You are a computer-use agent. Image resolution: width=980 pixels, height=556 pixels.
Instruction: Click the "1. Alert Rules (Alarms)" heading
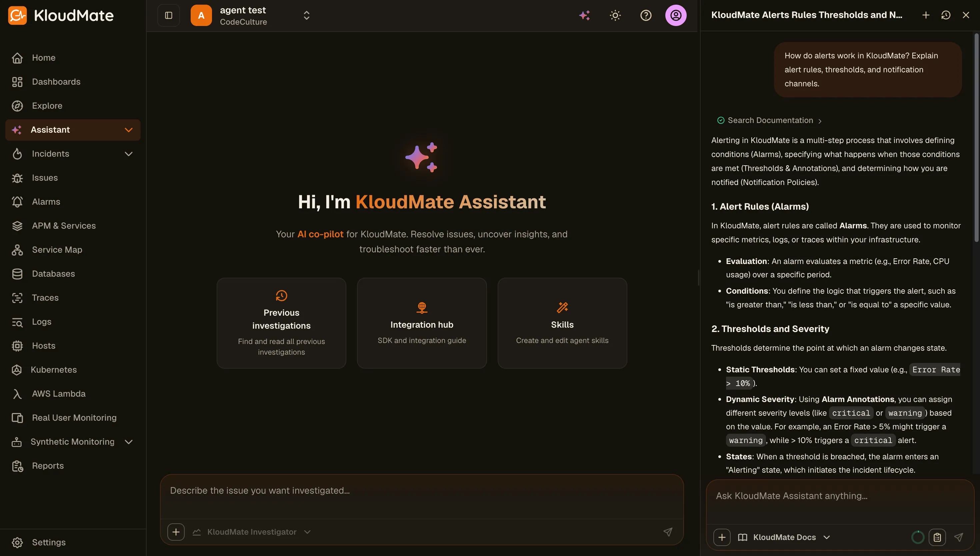pos(760,207)
